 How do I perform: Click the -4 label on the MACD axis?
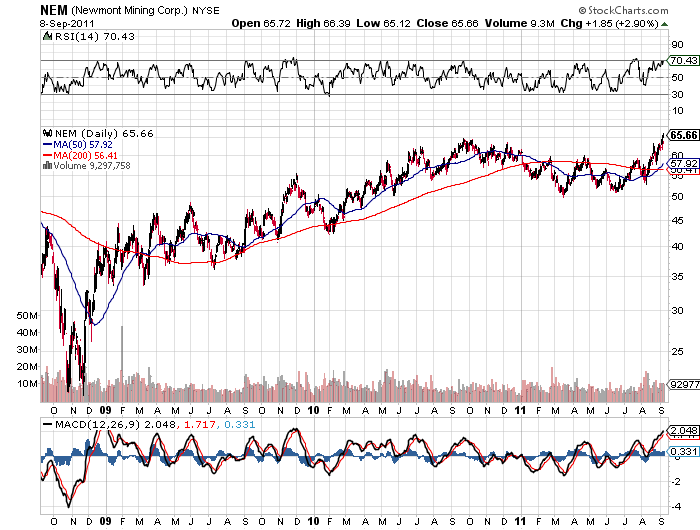coord(677,506)
